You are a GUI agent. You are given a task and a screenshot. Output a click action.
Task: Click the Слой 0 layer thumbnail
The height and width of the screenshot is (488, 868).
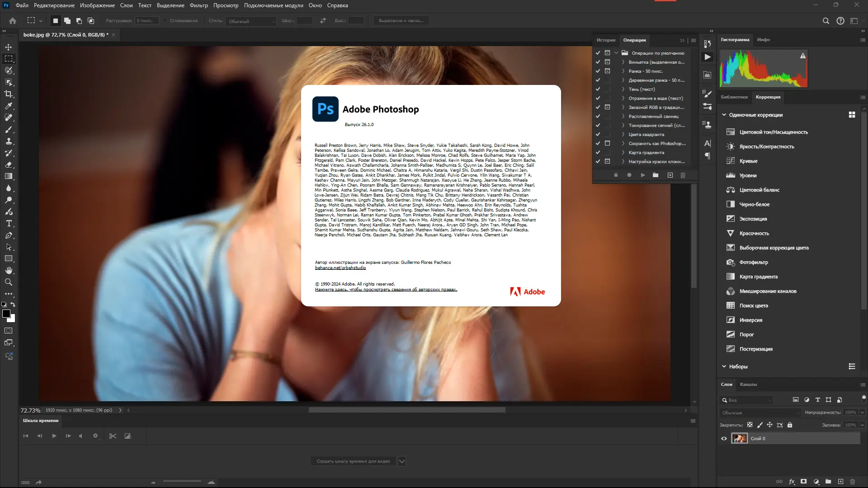740,438
